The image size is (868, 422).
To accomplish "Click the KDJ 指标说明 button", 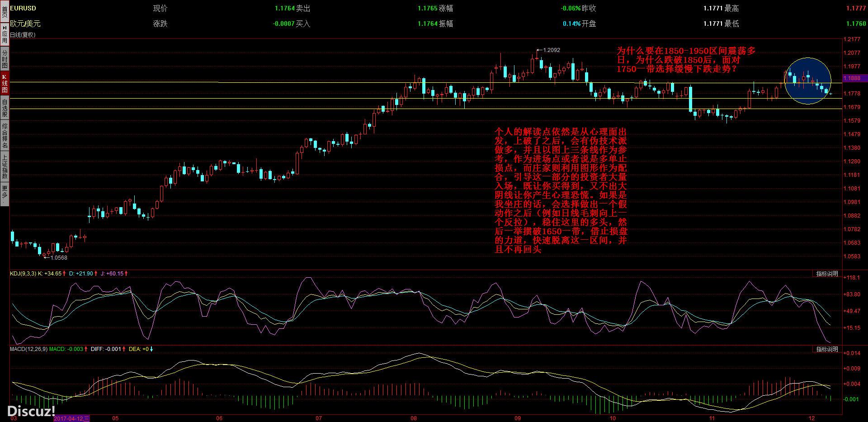I will pos(827,274).
